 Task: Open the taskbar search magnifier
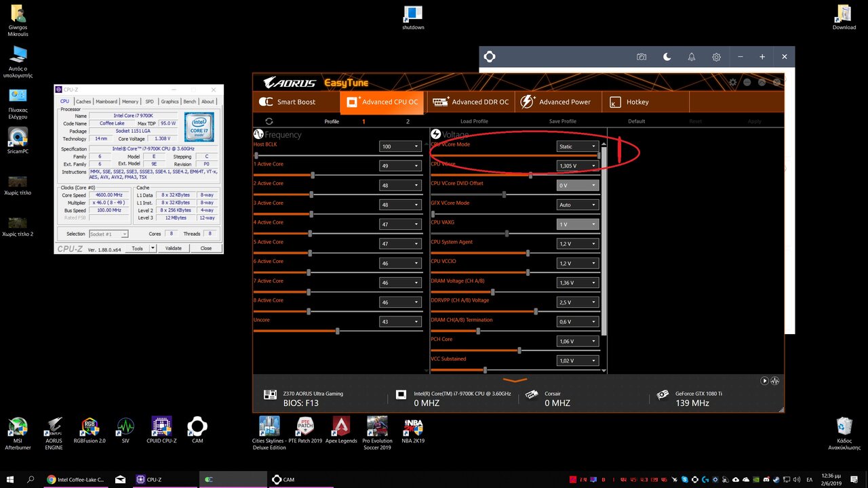31,479
